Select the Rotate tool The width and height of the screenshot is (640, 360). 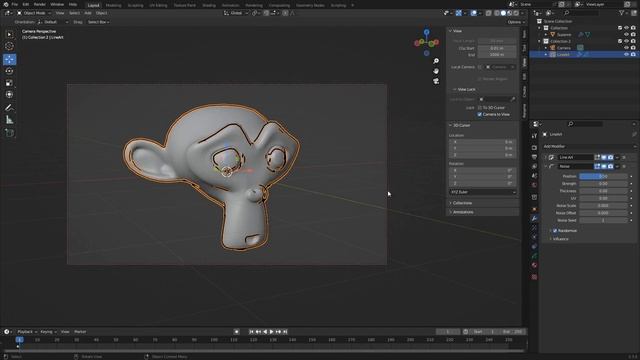(x=9, y=71)
